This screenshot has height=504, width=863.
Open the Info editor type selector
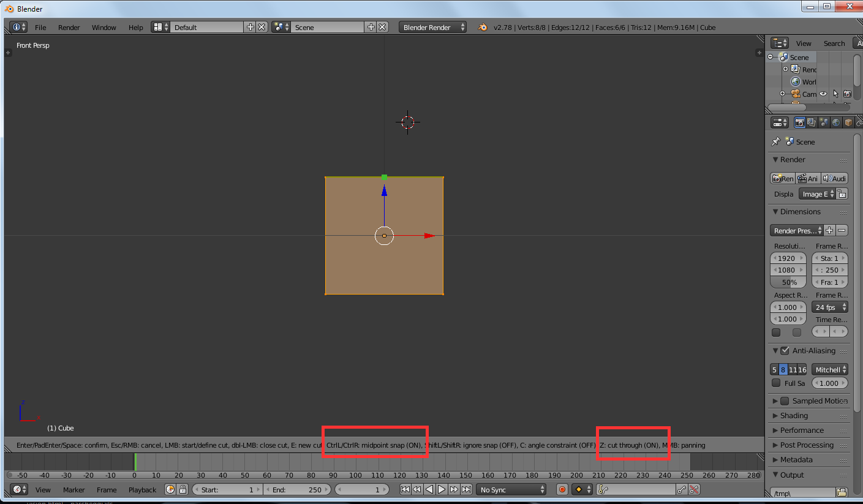(18, 27)
